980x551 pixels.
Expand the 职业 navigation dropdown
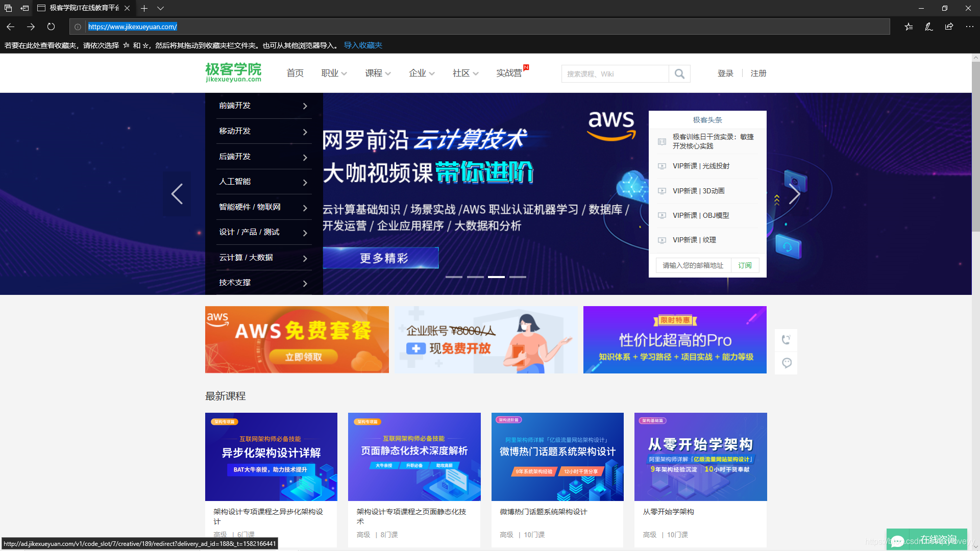[333, 73]
